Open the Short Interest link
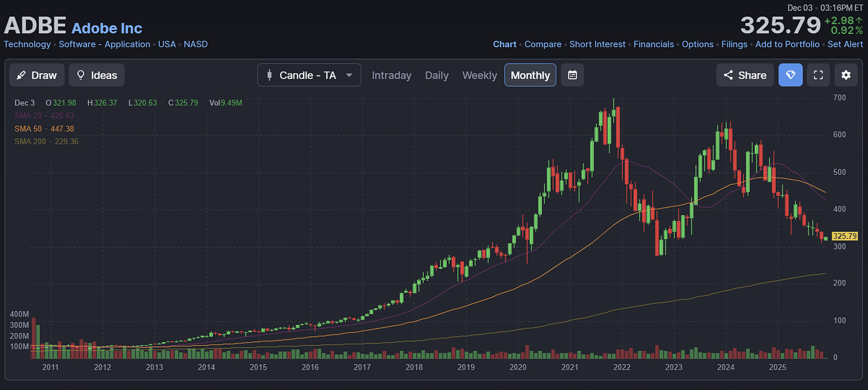 (x=597, y=44)
